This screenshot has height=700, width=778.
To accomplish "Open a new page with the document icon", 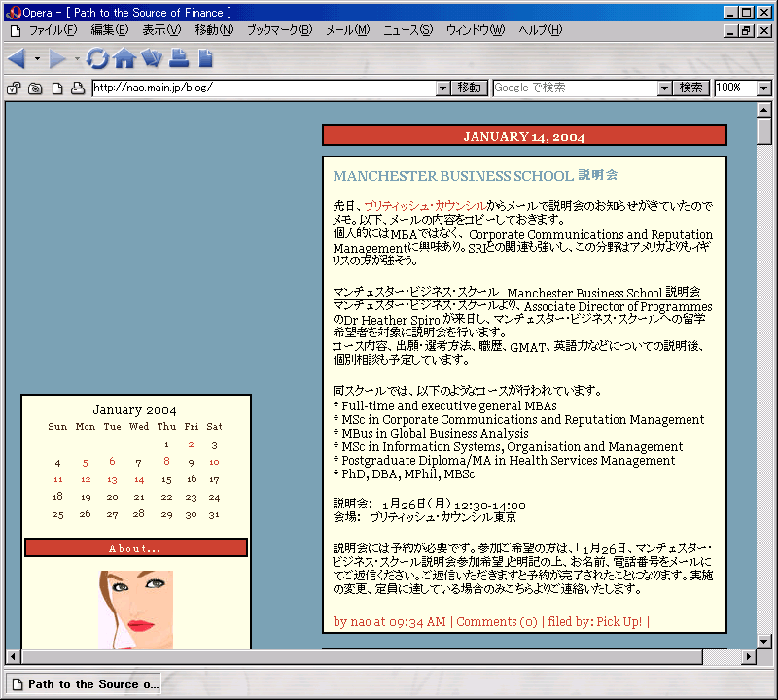I will click(205, 58).
